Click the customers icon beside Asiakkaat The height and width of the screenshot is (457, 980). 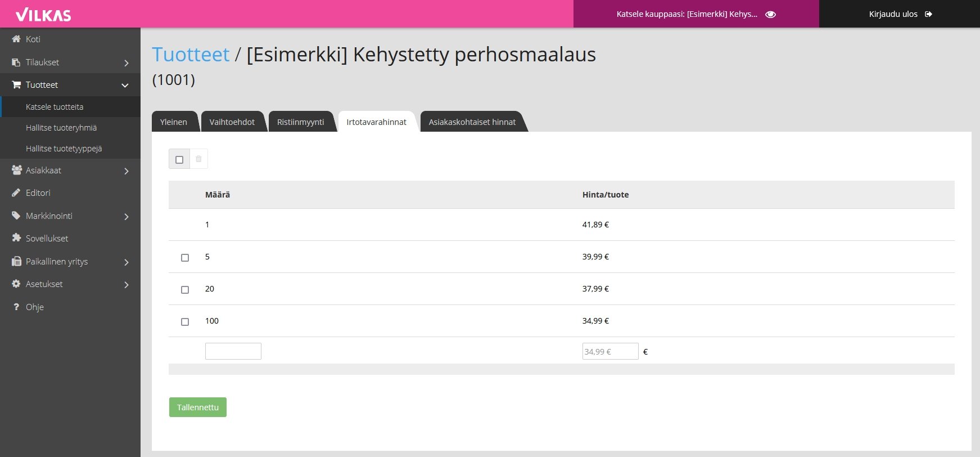tap(16, 170)
